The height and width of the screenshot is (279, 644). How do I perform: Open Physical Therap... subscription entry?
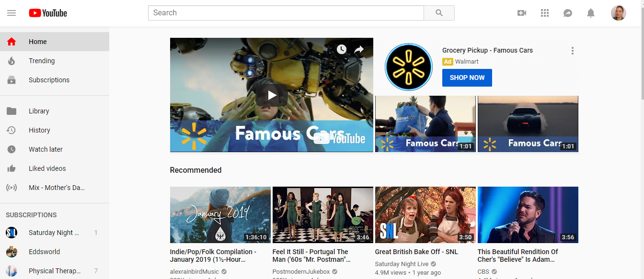[x=55, y=270]
